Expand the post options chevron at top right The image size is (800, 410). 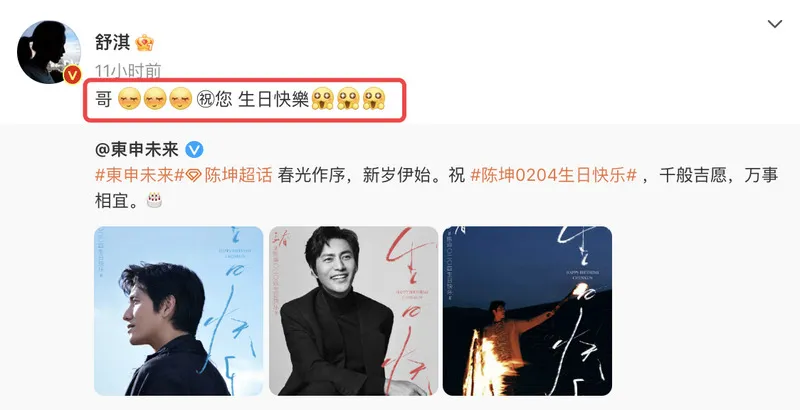774,24
